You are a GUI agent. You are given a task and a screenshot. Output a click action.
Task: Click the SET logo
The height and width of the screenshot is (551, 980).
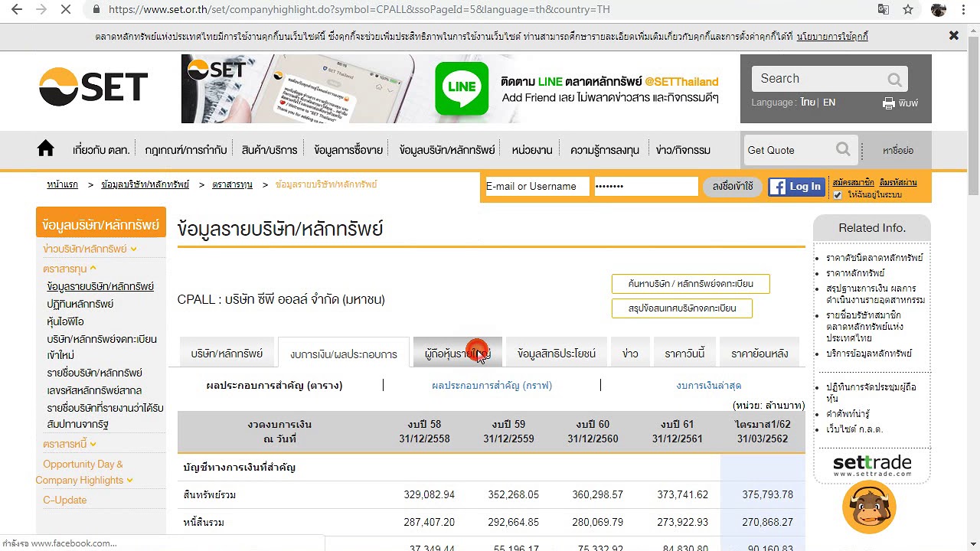point(93,86)
